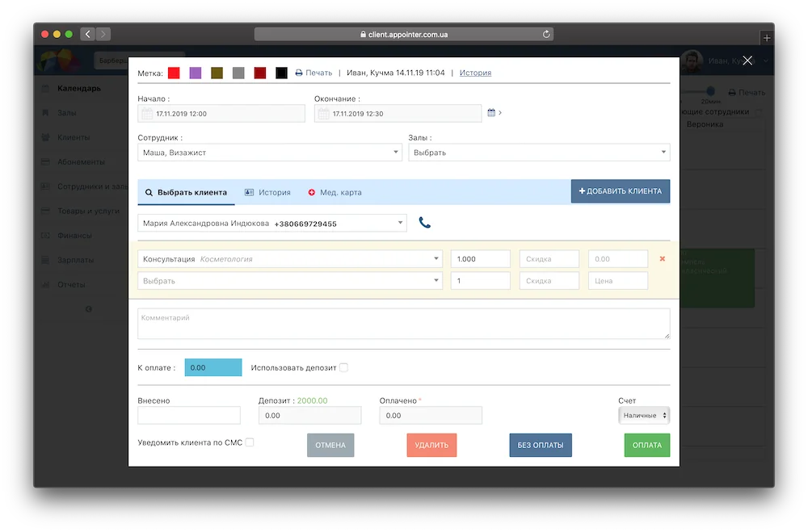
Task: Click the Финансы sidebar icon
Action: click(x=46, y=236)
